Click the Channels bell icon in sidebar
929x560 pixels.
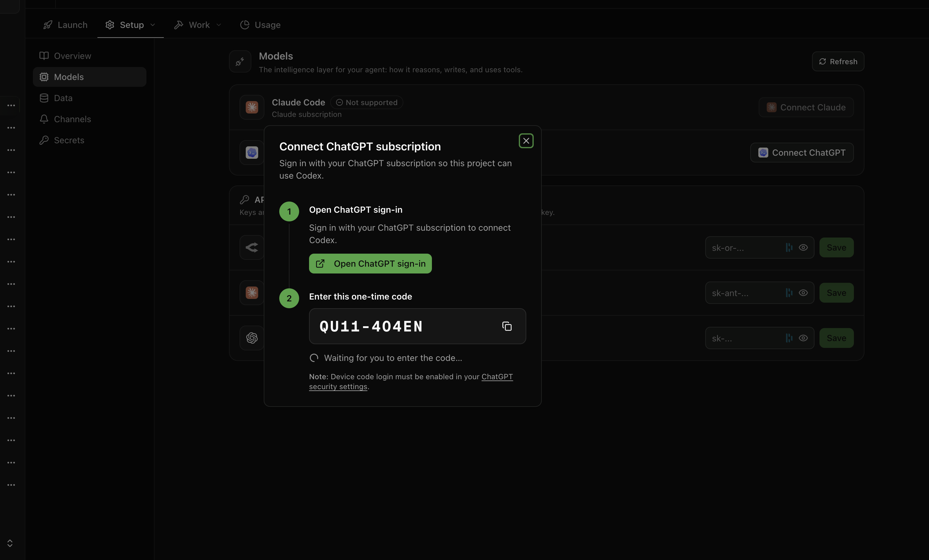(x=44, y=119)
